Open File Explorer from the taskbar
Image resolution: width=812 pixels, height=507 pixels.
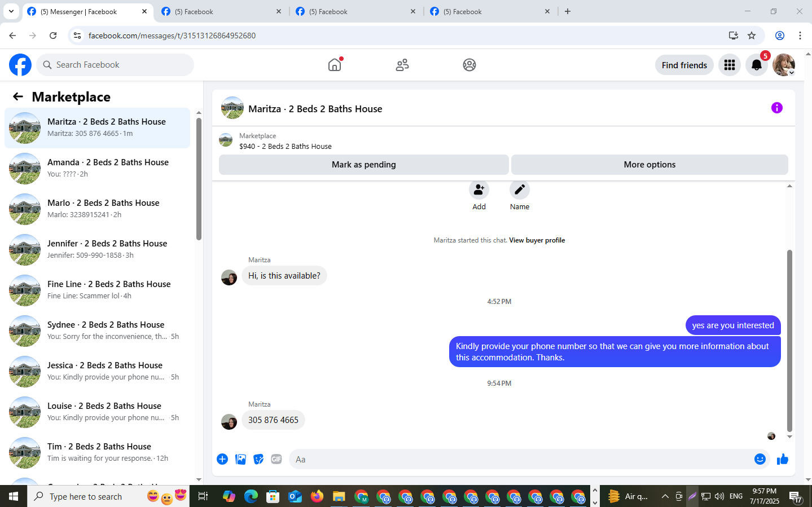click(x=339, y=496)
